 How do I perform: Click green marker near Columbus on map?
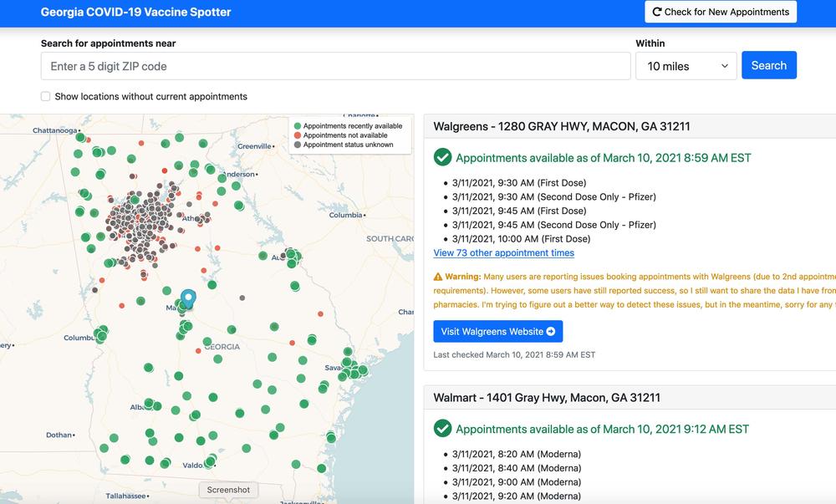[x=101, y=334]
